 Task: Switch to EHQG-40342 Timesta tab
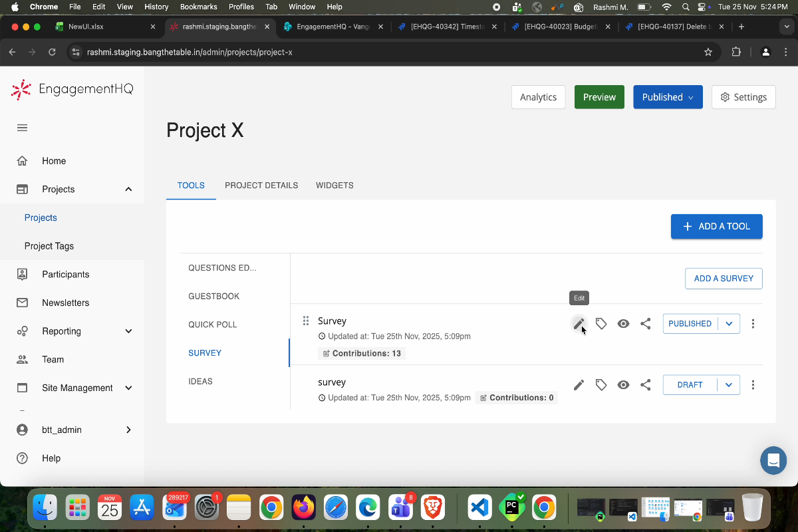449,27
